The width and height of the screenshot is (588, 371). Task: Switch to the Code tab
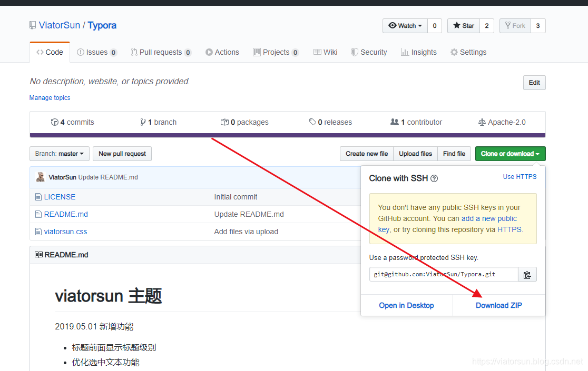50,52
